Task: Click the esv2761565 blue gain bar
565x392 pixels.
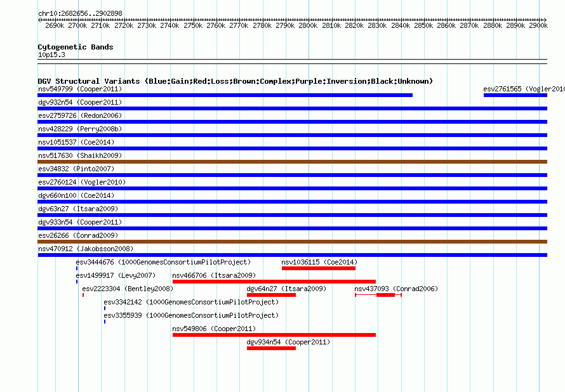Action: (515, 95)
